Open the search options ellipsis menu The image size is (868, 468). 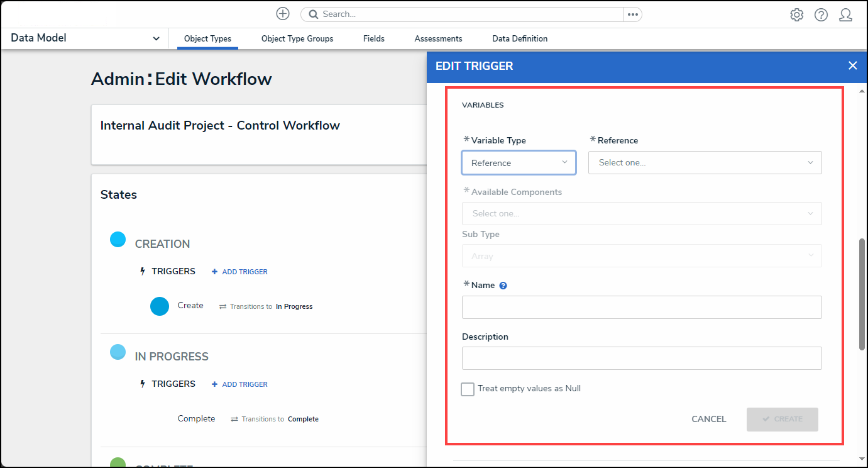coord(632,14)
